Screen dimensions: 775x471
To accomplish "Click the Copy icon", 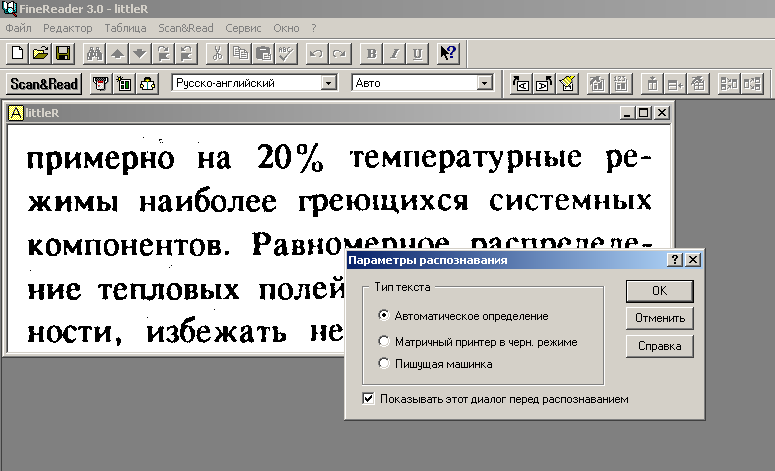I will [x=240, y=53].
